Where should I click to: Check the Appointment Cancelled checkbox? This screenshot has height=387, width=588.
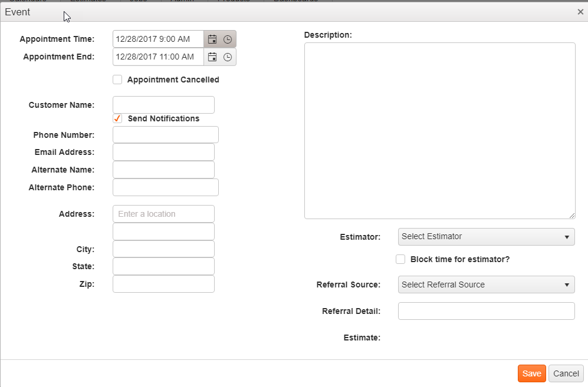click(x=117, y=80)
